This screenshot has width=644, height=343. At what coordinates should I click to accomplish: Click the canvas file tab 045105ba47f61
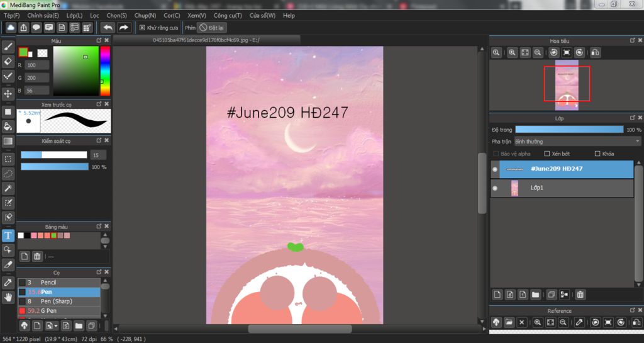[206, 40]
